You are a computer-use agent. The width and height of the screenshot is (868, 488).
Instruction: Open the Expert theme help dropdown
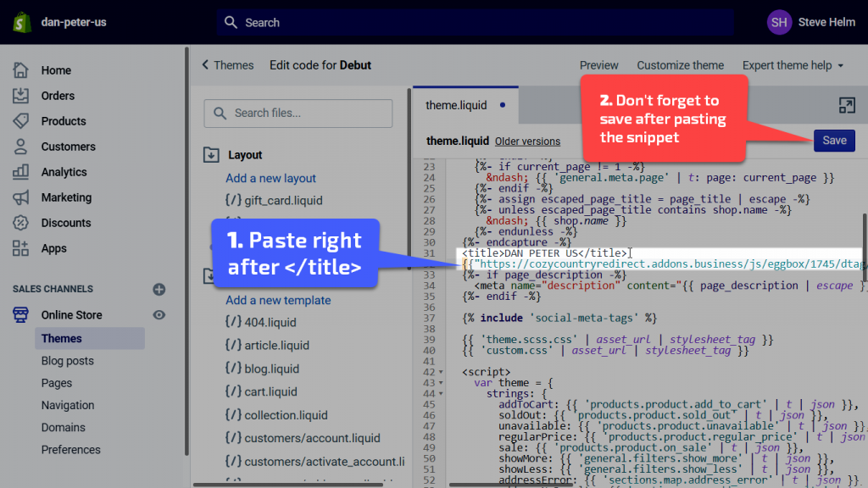tap(793, 65)
